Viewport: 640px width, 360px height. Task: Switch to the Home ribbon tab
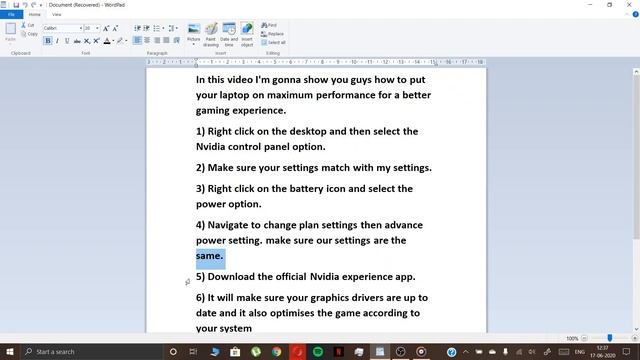35,14
